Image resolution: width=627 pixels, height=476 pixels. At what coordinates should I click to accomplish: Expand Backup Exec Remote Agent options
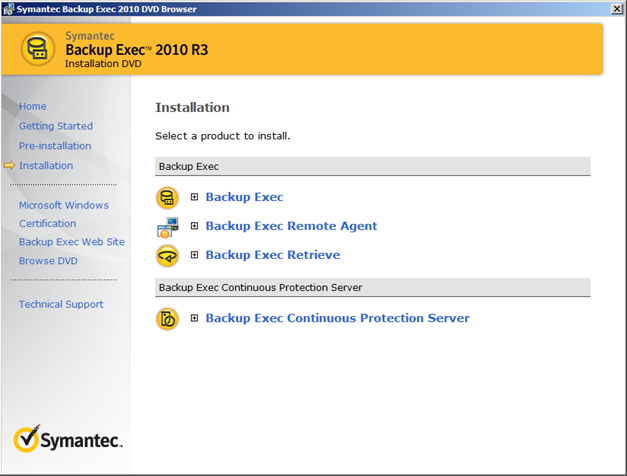point(194,226)
